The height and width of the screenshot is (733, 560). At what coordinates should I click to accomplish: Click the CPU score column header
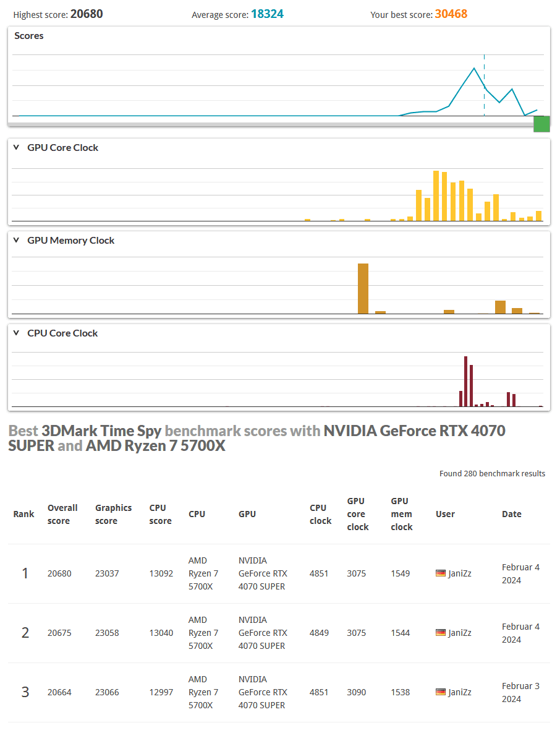coord(160,514)
